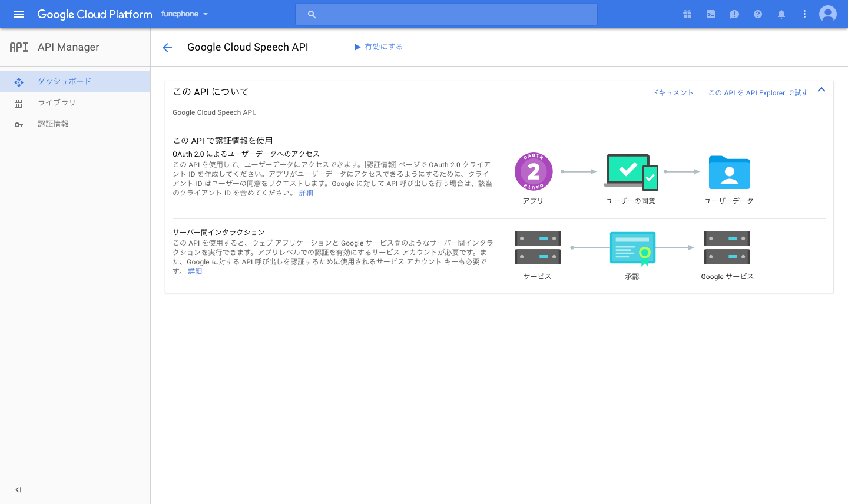View notifications bell icon

(781, 14)
